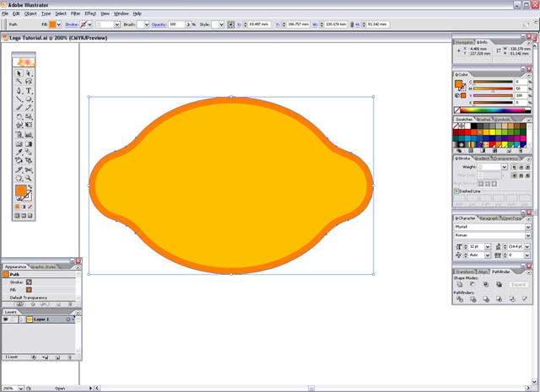Click first Shape Modes icon in Pathfinder
The image size is (540, 392).
coord(459,284)
